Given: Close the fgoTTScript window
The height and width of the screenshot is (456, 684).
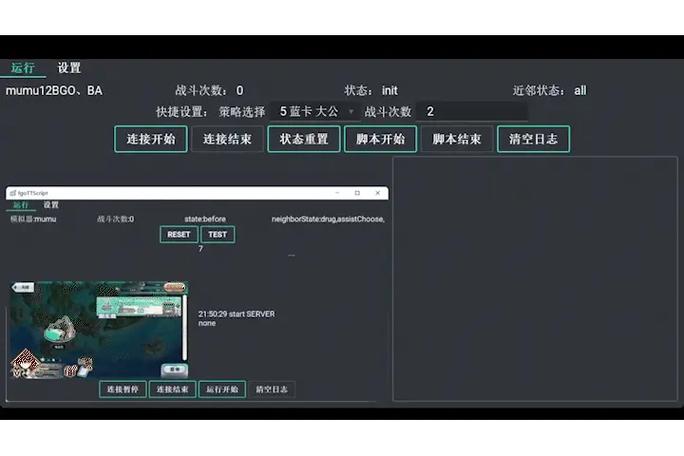Looking at the screenshot, I should 378,193.
